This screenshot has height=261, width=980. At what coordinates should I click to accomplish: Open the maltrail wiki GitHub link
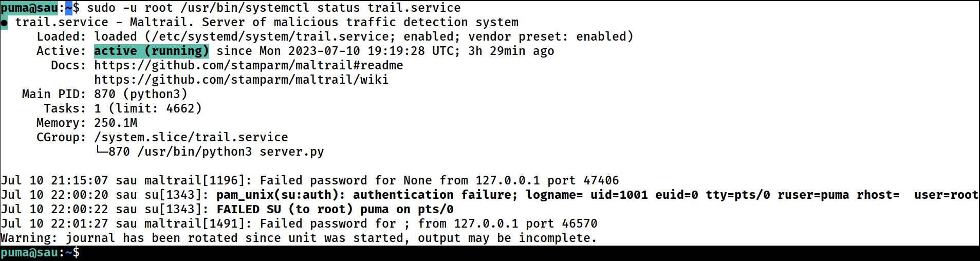(242, 80)
